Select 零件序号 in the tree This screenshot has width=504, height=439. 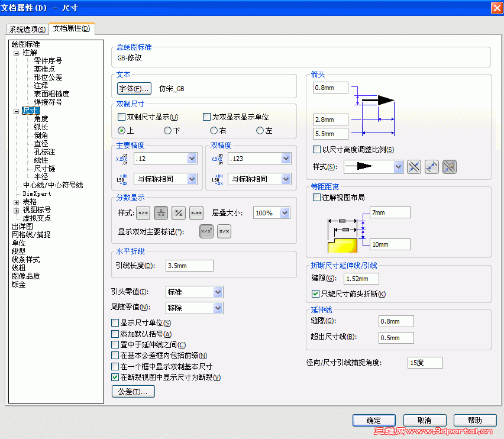tap(48, 61)
